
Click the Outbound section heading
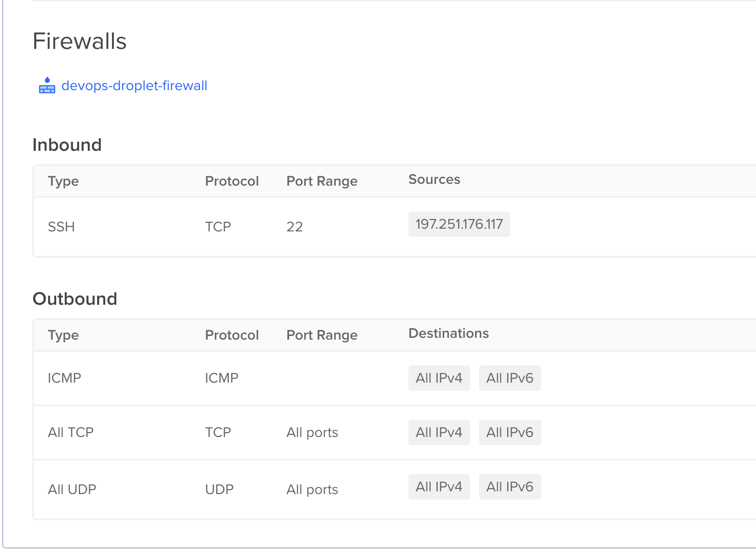[75, 299]
